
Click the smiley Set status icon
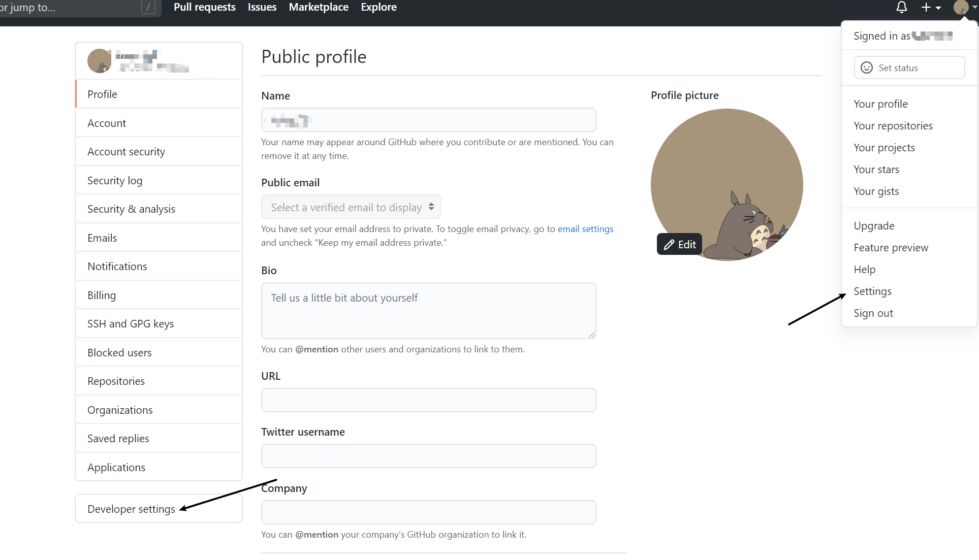click(867, 68)
